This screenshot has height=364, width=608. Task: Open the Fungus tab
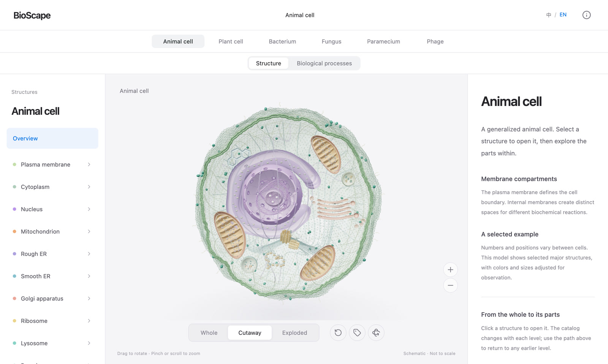pyautogui.click(x=331, y=41)
